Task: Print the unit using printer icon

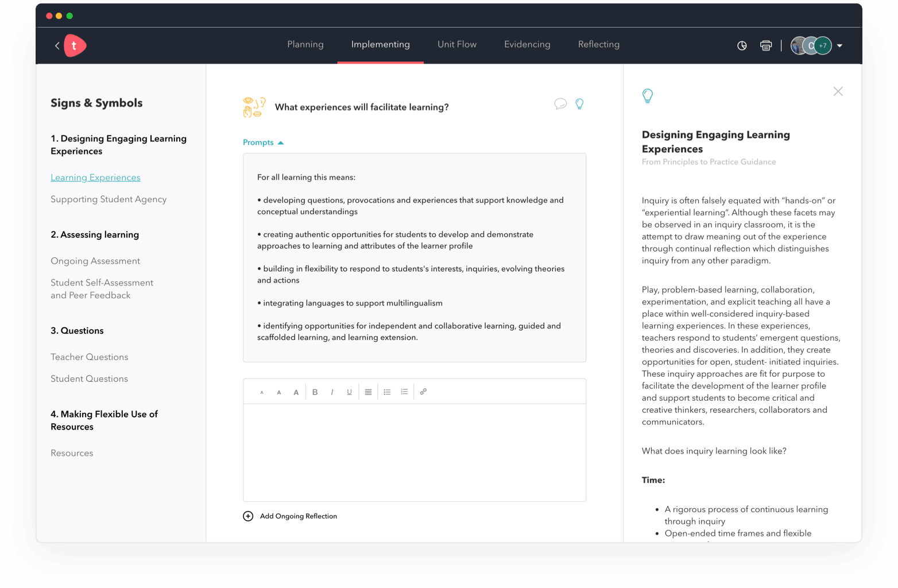Action: coord(766,46)
